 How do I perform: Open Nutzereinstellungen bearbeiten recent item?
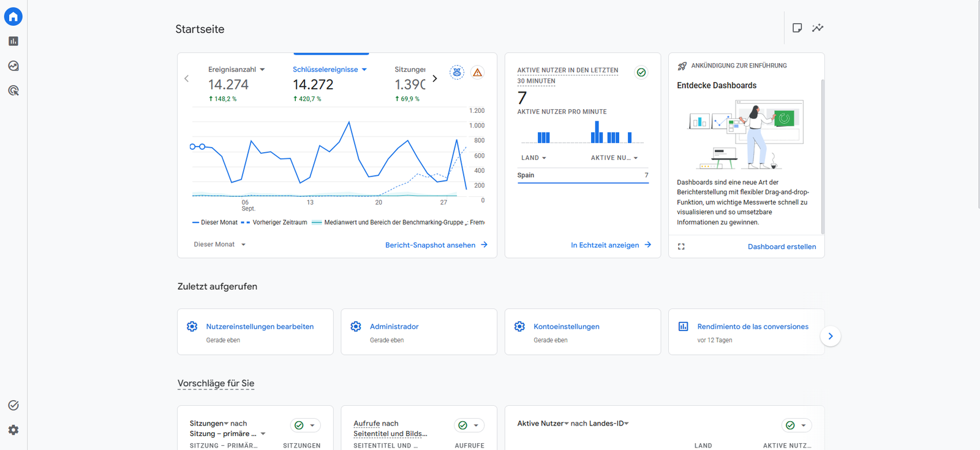255,332
